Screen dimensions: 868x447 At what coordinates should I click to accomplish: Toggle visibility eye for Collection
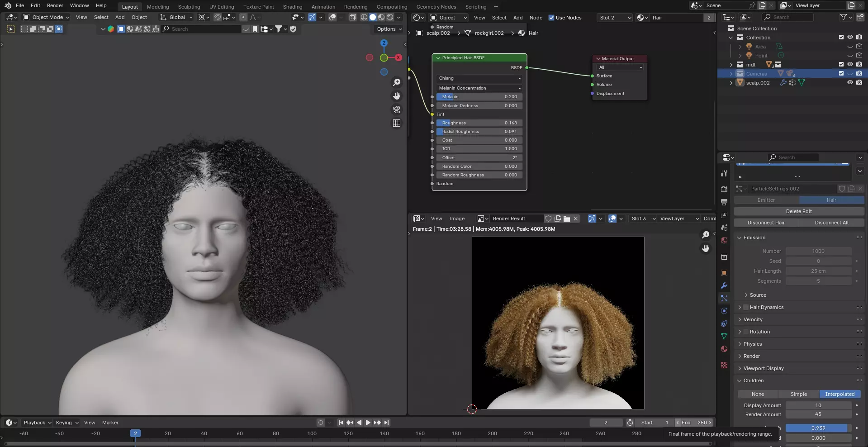pos(850,37)
